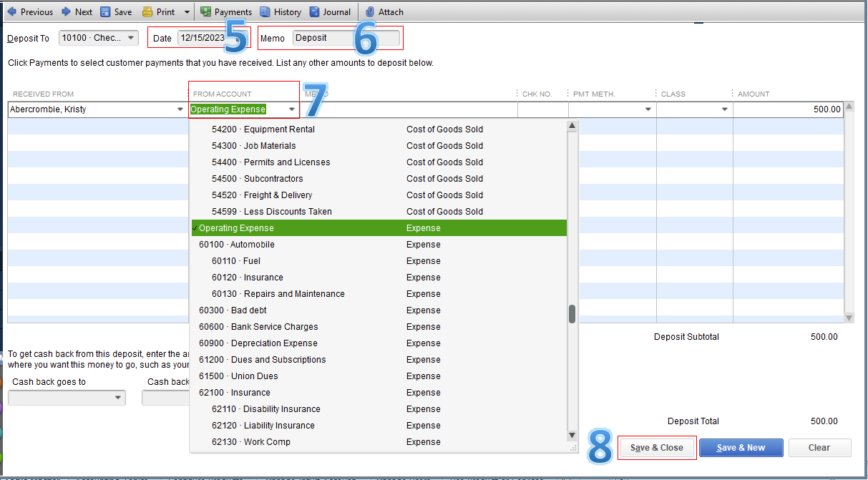868x480 pixels.
Task: Select 60100 Automobile from the account list
Action: [236, 244]
